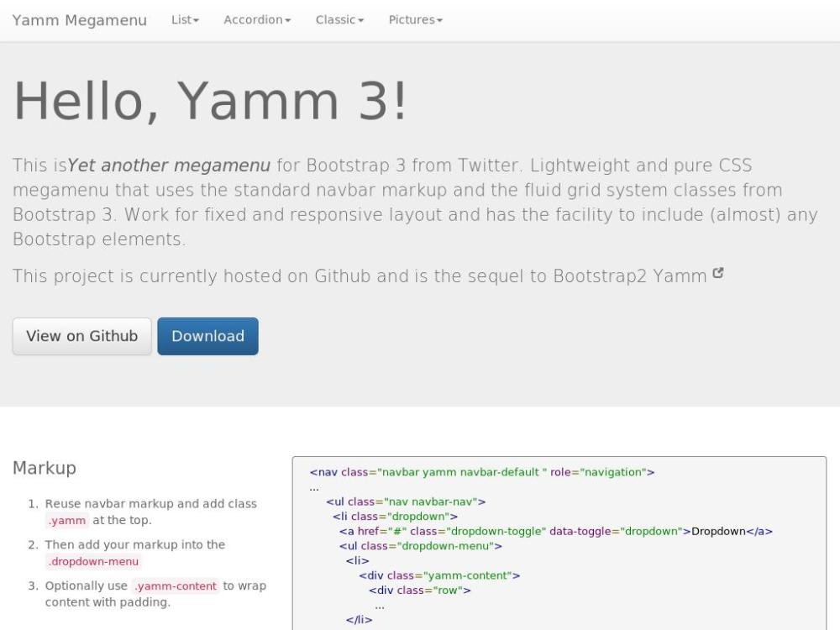Click the "Reuse navbar markup" list item
This screenshot has height=630, width=840.
coord(150,504)
